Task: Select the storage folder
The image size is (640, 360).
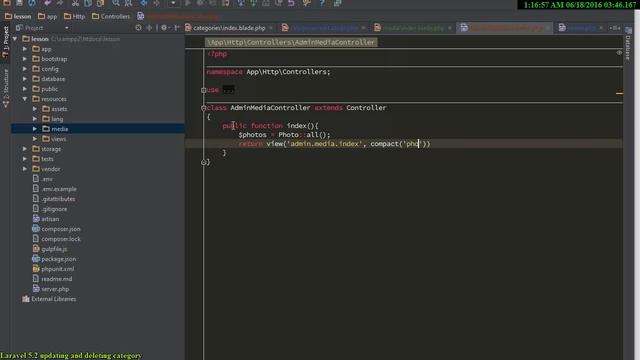Action: tap(51, 149)
